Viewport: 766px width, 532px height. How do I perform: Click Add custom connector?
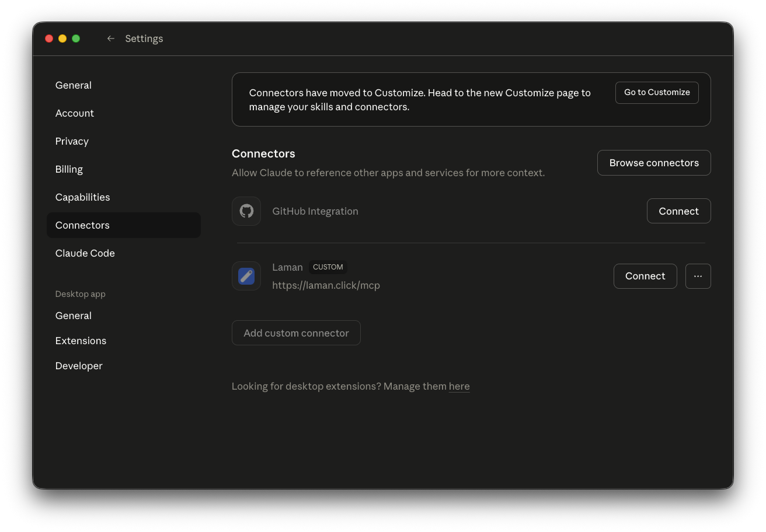click(296, 333)
